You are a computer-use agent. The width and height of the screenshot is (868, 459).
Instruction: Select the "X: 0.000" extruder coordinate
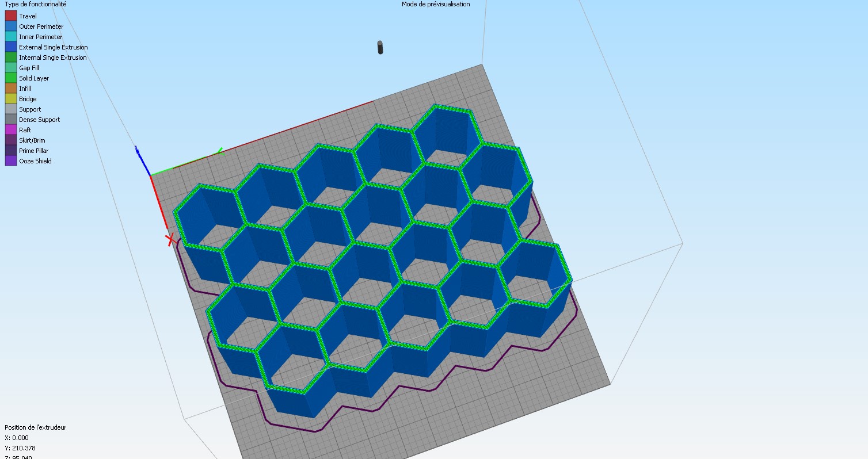[x=17, y=438]
